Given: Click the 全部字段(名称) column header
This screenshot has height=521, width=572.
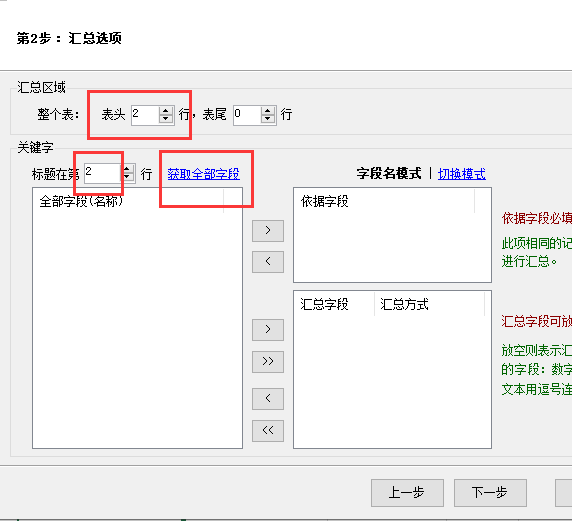Looking at the screenshot, I should 128,201.
